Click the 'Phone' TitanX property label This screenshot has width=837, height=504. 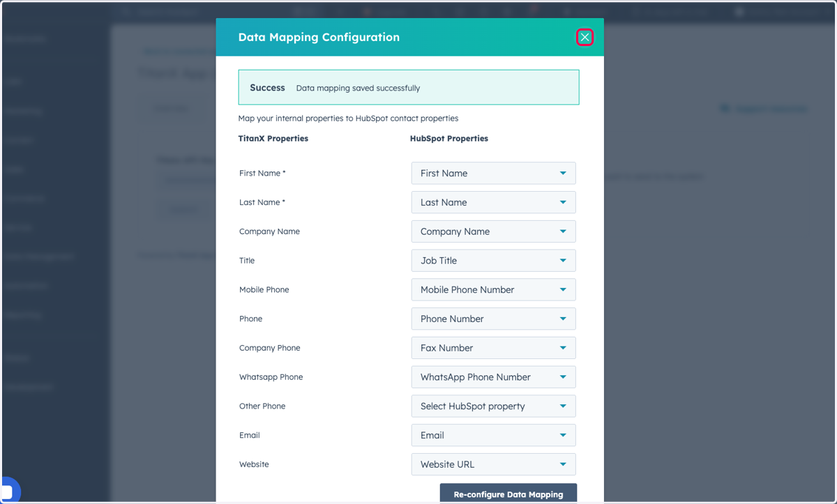tap(250, 319)
